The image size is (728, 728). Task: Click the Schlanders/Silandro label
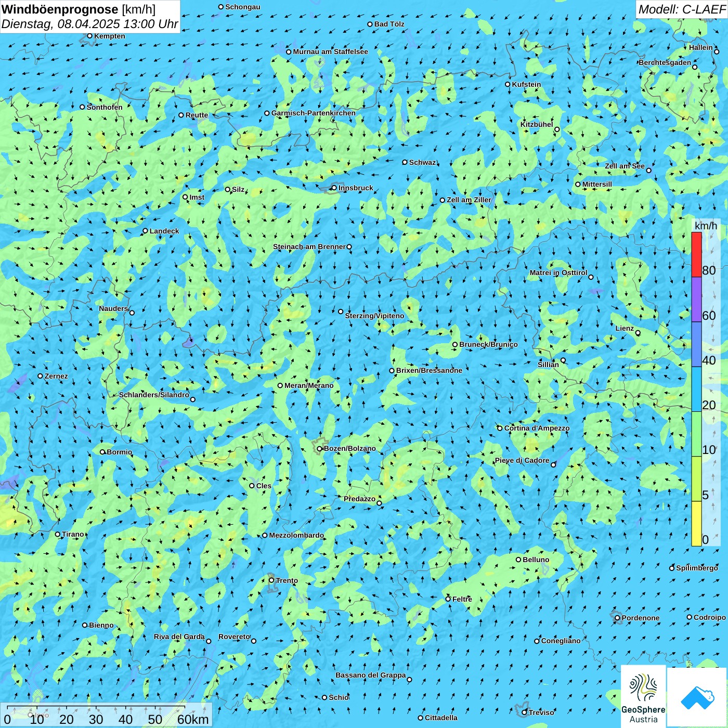[154, 395]
